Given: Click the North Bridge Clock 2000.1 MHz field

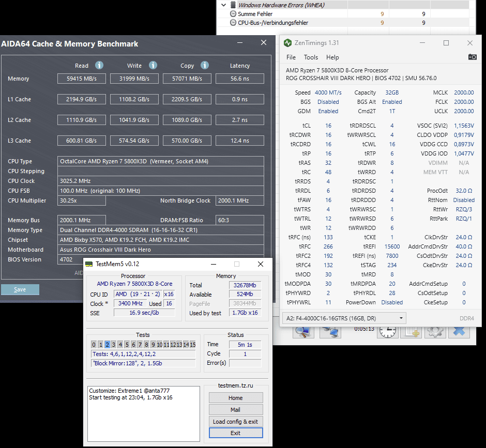Looking at the screenshot, I should click(x=240, y=200).
